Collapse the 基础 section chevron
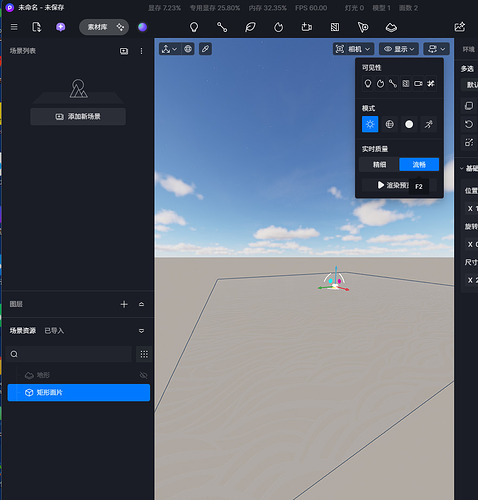Image resolution: width=478 pixels, height=500 pixels. 462,168
